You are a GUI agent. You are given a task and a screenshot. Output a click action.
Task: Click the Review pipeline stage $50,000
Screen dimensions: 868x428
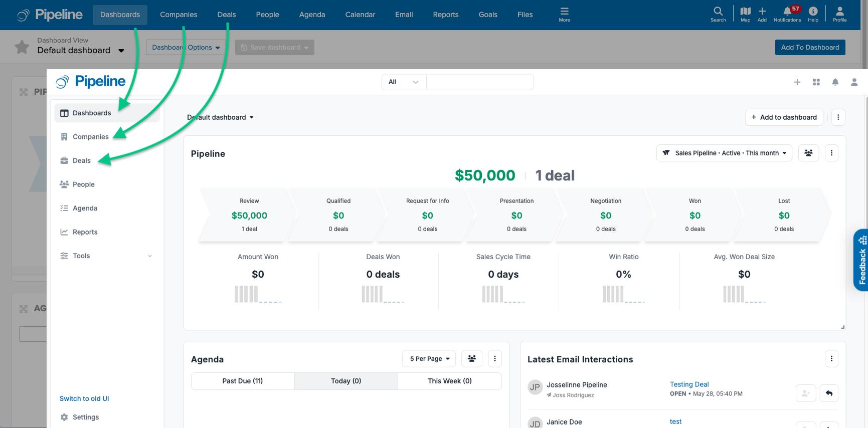[249, 215]
